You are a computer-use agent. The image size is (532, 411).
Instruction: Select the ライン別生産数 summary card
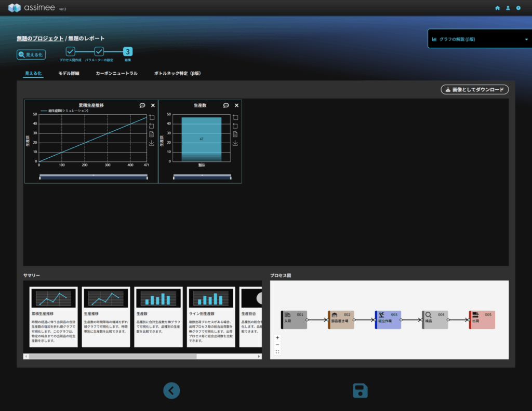pos(211,317)
